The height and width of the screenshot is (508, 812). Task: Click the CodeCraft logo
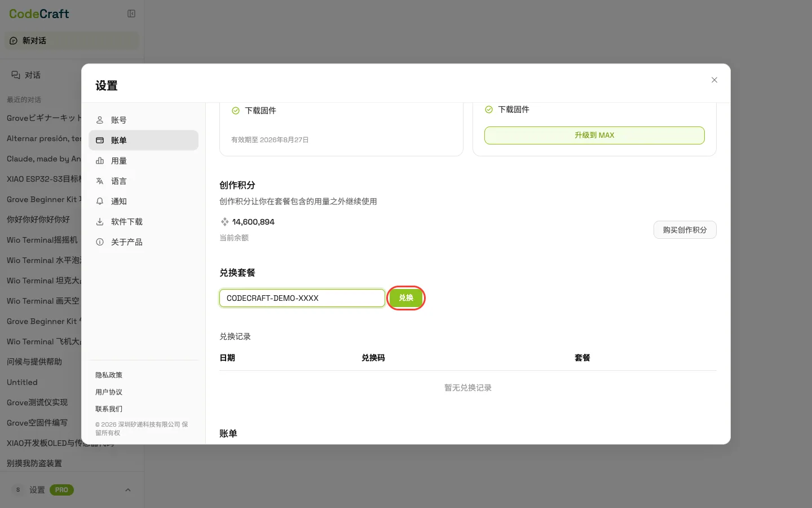[x=39, y=14]
